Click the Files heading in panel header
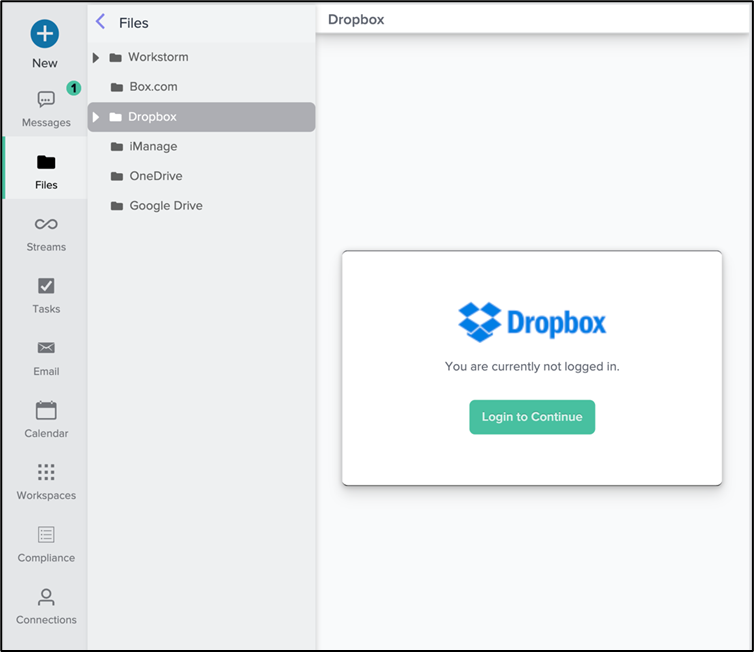 134,23
